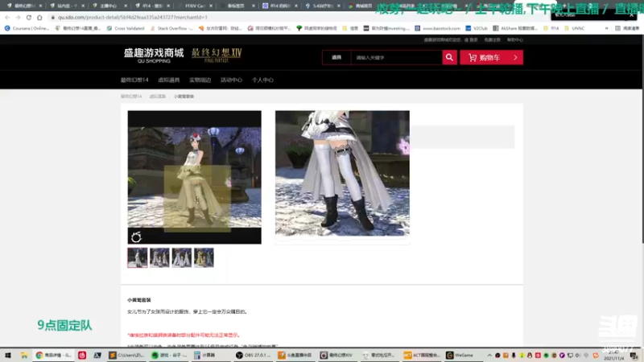Open the WeGame taskbar window
Viewport: 644px width, 362px height.
pos(460,355)
